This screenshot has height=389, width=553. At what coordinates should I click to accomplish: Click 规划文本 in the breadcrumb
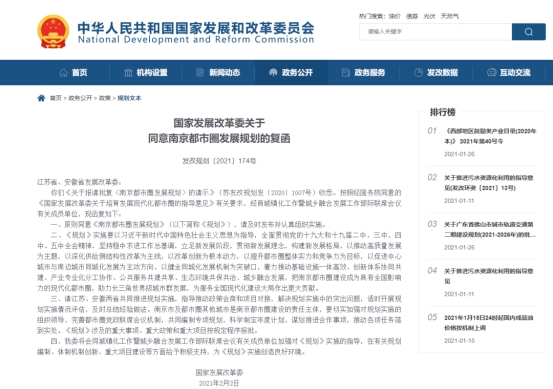[129, 98]
